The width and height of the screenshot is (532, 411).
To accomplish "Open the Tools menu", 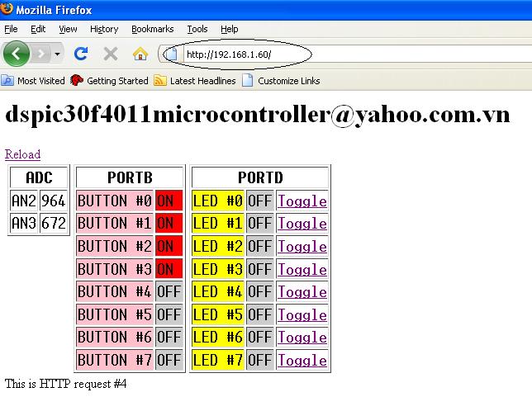I will (x=197, y=29).
